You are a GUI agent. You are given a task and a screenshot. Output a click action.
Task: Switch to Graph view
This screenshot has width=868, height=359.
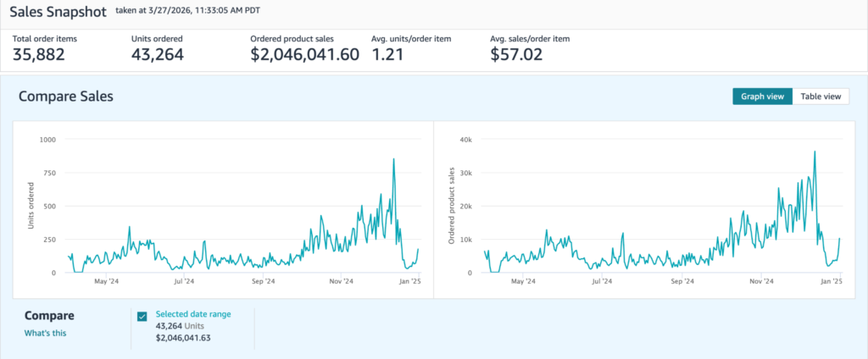[762, 97]
